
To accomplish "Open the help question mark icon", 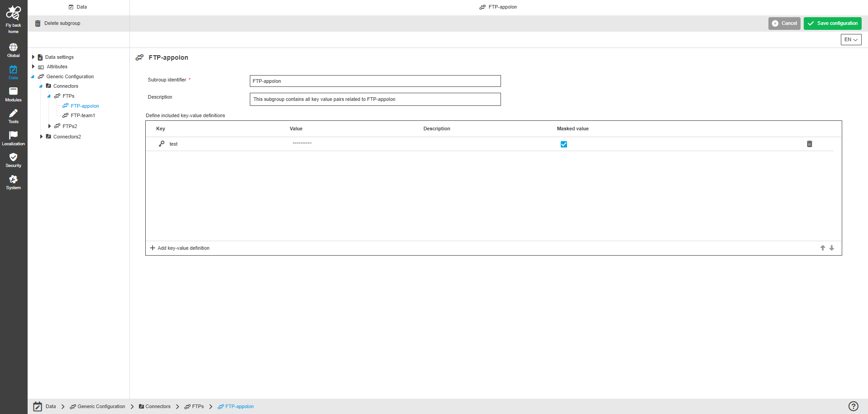I will click(x=853, y=406).
